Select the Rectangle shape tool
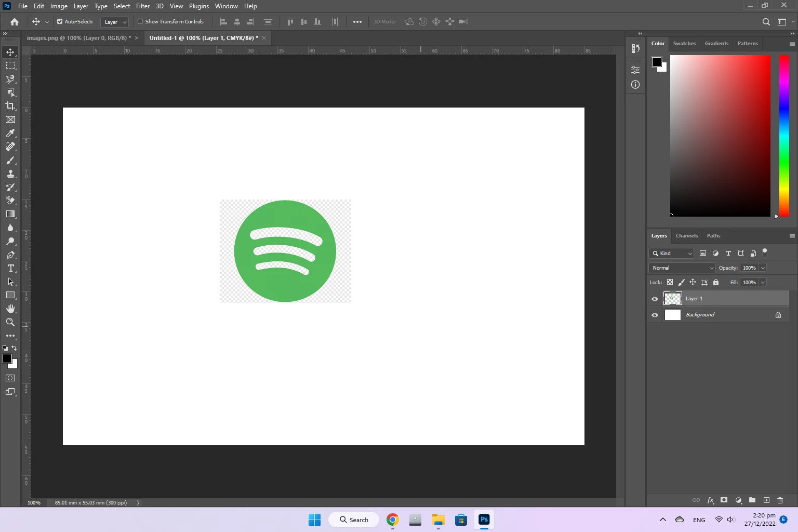Screen dimensions: 798x532 (10, 295)
